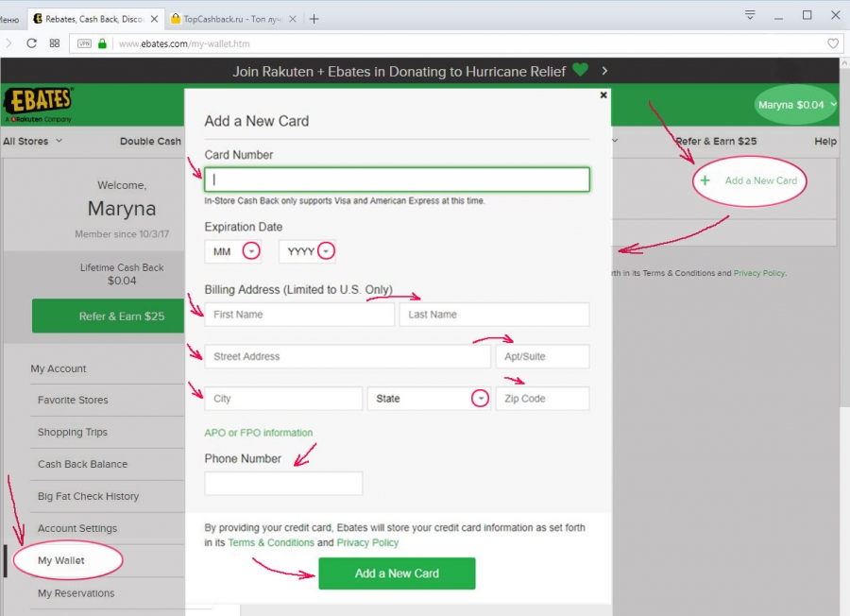This screenshot has width=850, height=616.
Task: Open the speed dial grid icon
Action: pos(55,43)
